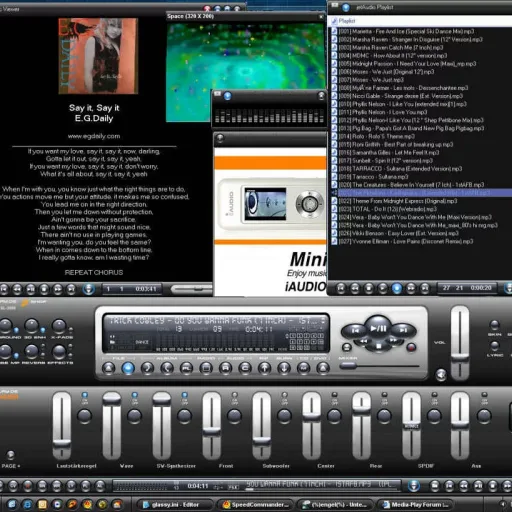Click the mute speaker icon near volume slider
Screen dimensions: 512x512
(441, 375)
